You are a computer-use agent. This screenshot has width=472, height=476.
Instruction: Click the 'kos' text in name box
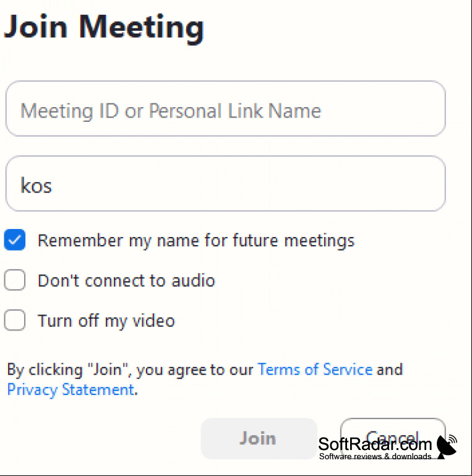tap(36, 185)
